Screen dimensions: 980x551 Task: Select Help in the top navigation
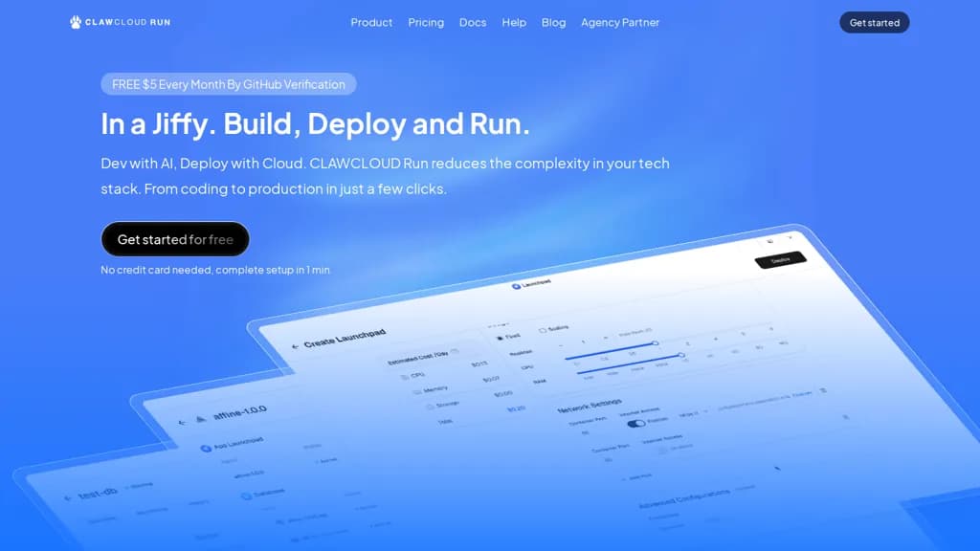tap(514, 23)
